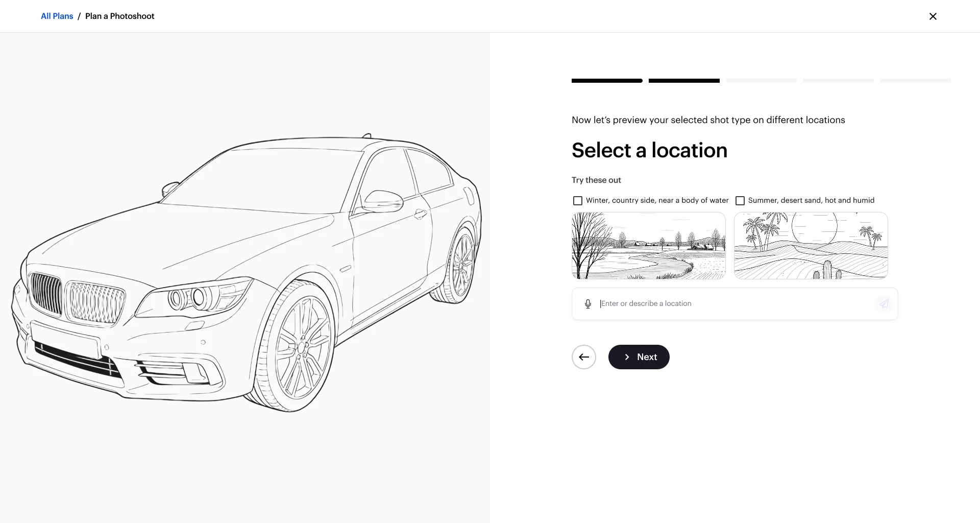Click the paper plane send icon
The height and width of the screenshot is (523, 980).
(x=884, y=304)
